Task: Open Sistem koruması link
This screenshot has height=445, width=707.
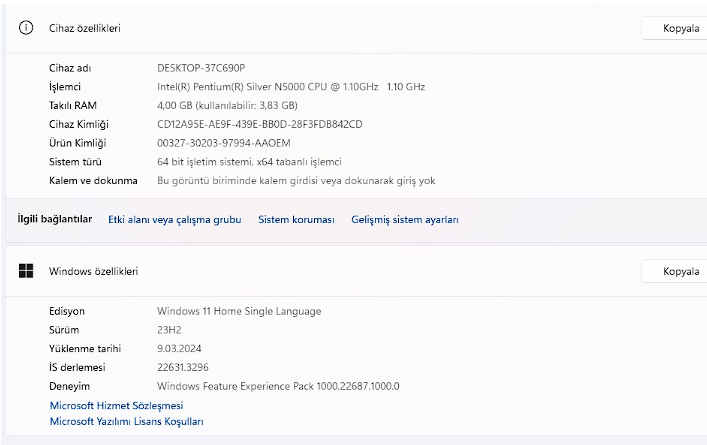Action: [x=296, y=220]
